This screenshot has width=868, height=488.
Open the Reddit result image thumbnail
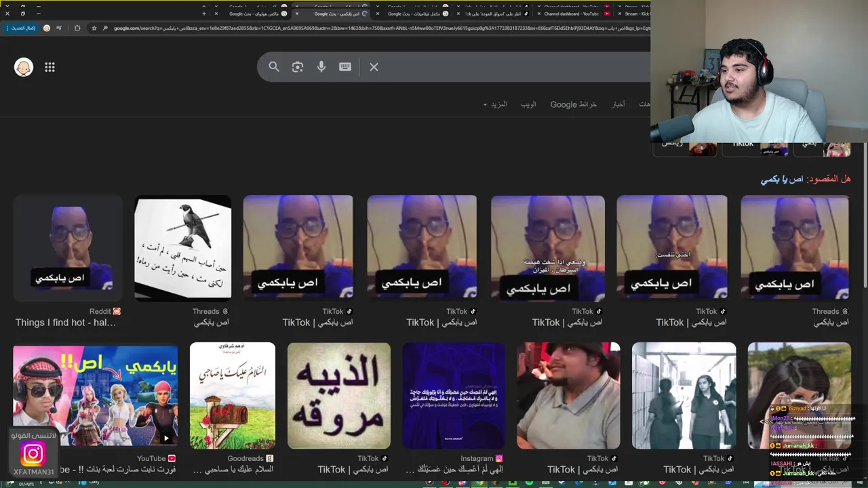68,248
